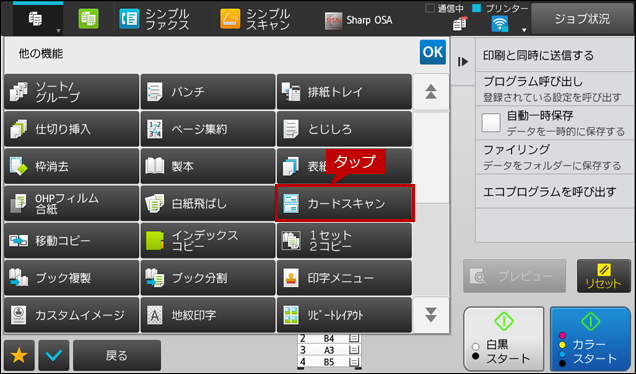Viewport: 636px width, 374px height.
Task: Confirm with the blue OK button
Action: [x=433, y=52]
